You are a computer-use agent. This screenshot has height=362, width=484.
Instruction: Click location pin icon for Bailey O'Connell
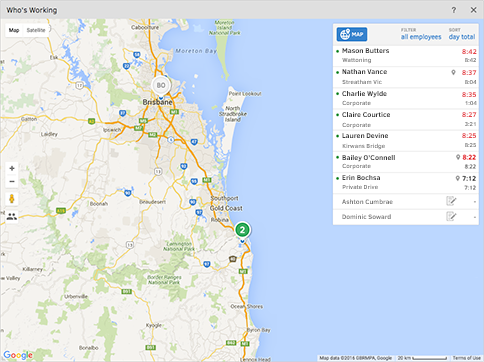pyautogui.click(x=458, y=157)
